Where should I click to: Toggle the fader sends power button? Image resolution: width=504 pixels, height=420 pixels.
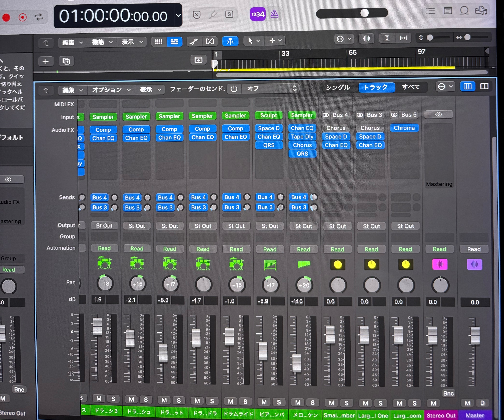point(234,89)
